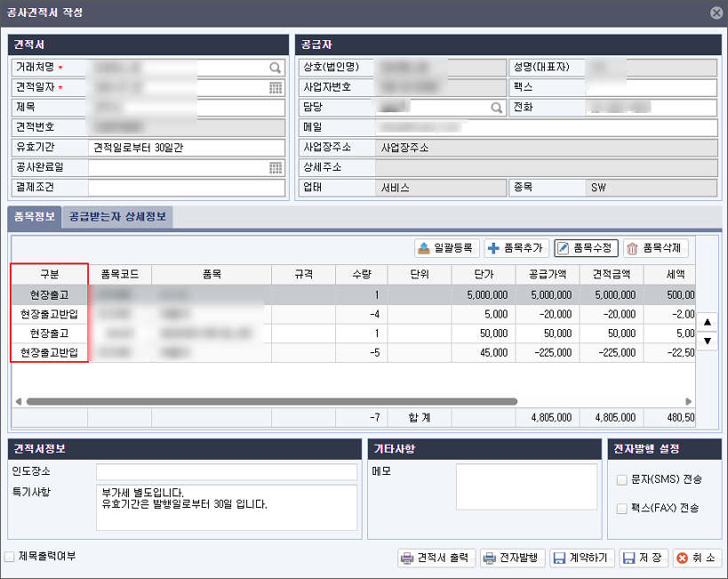Click the 계약하기 button
This screenshot has height=579, width=728.
pyautogui.click(x=582, y=558)
